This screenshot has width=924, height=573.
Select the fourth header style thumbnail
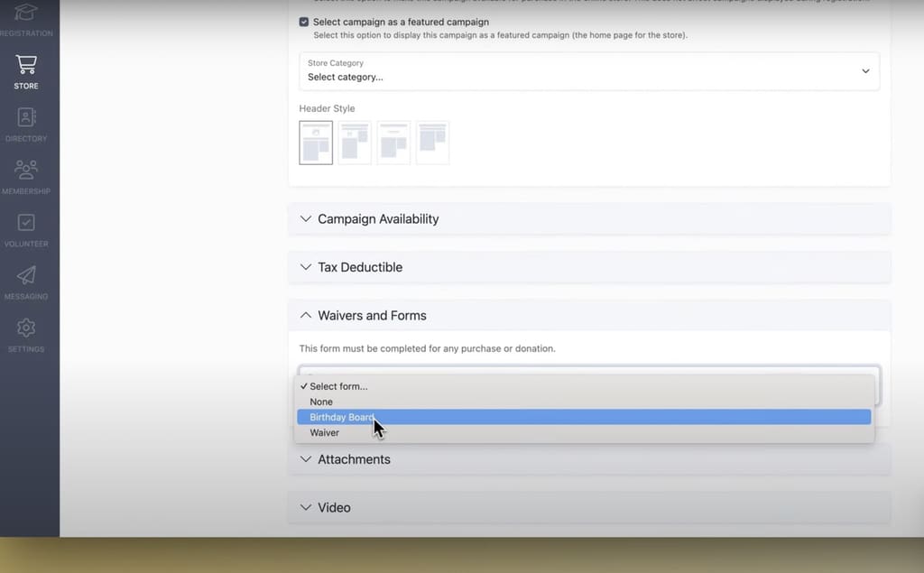tap(432, 143)
